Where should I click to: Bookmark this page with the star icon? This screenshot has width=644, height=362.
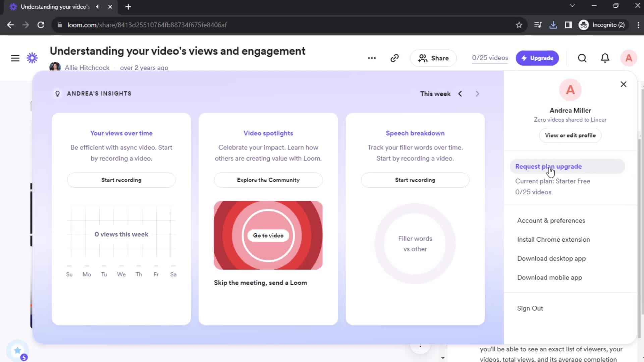[519, 25]
